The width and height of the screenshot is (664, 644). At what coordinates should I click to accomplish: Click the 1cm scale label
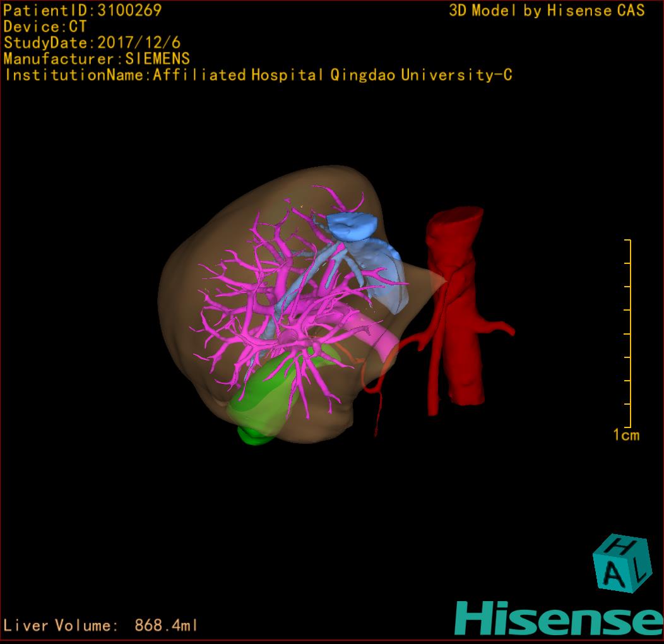tap(625, 435)
